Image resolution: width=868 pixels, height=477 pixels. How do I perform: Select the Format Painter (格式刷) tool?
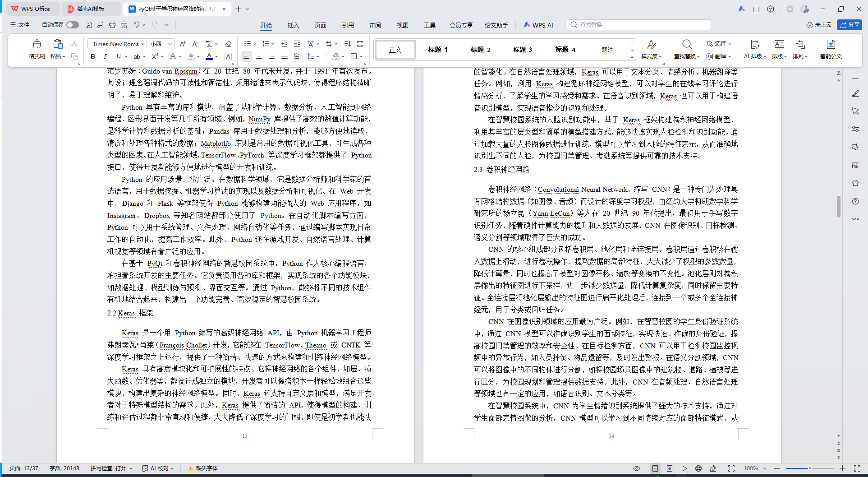(x=37, y=49)
